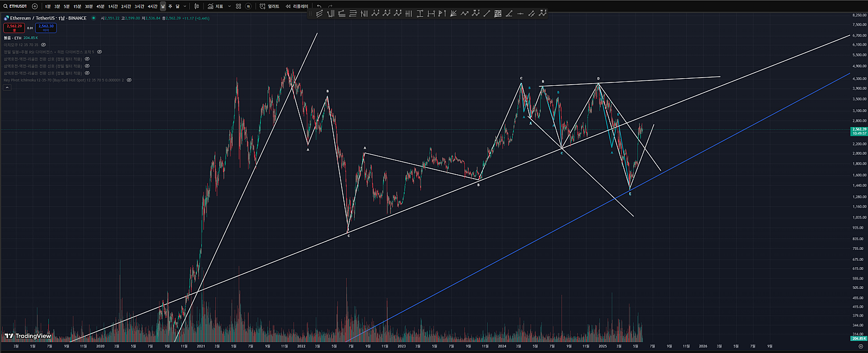This screenshot has height=353, width=868.
Task: Click the red 2,562.29 sell button
Action: (x=14, y=28)
